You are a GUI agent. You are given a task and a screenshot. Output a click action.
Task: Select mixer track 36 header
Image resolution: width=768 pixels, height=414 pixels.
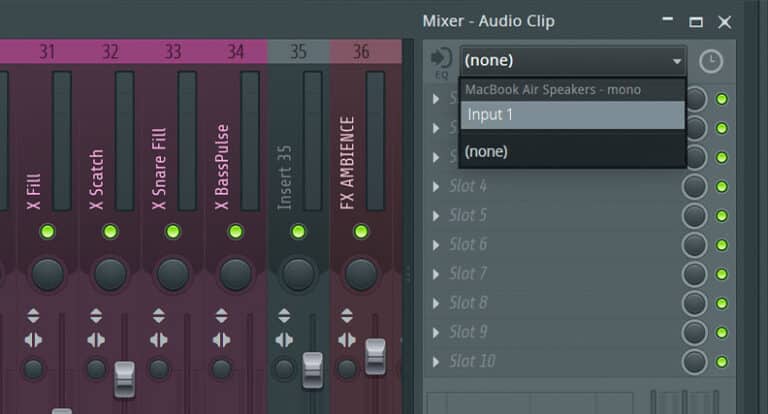(x=361, y=51)
